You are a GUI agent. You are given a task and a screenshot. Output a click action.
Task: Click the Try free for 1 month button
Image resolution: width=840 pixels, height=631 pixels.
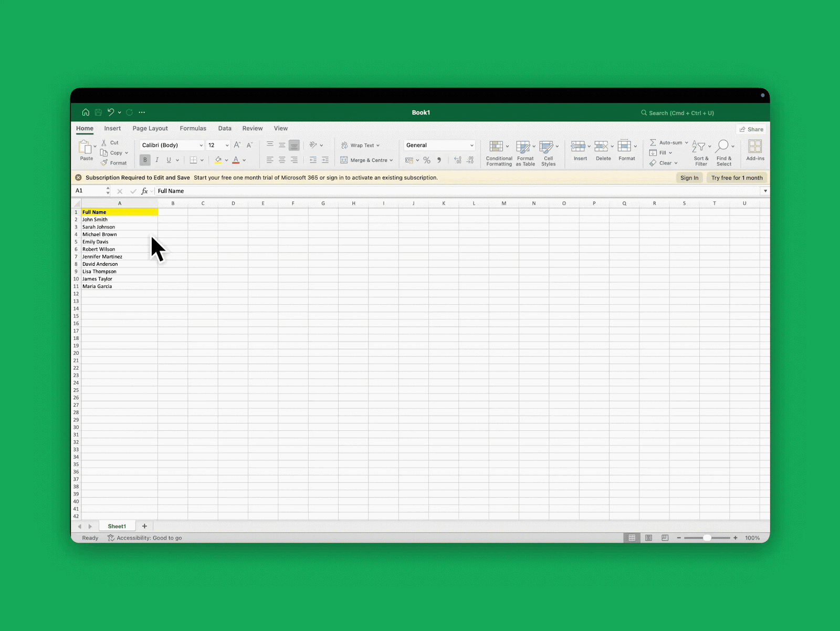click(x=737, y=178)
